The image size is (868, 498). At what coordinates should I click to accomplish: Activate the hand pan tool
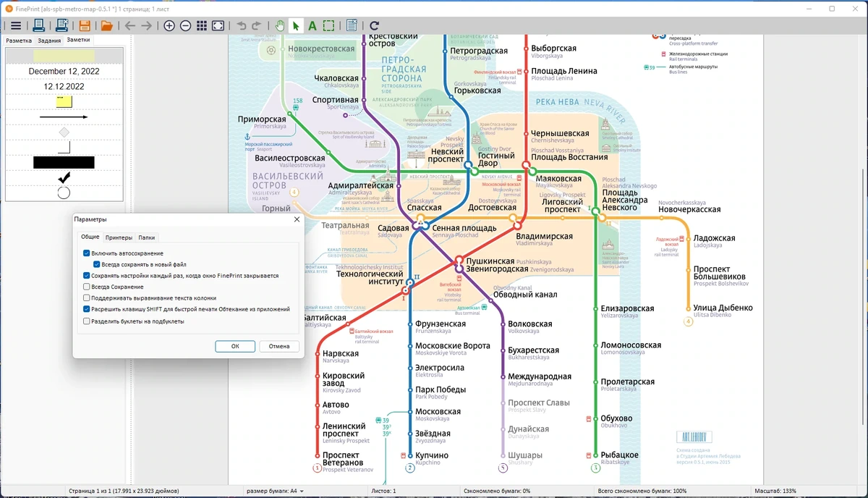(x=281, y=26)
